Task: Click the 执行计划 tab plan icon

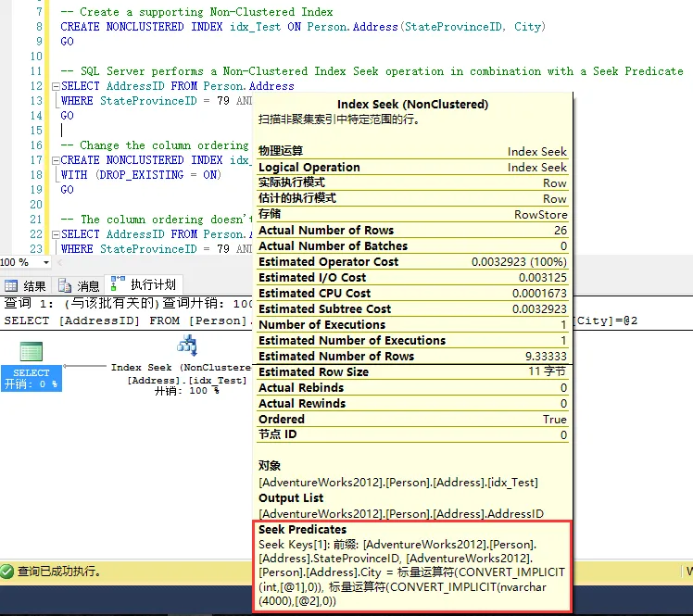Action: click(x=118, y=283)
